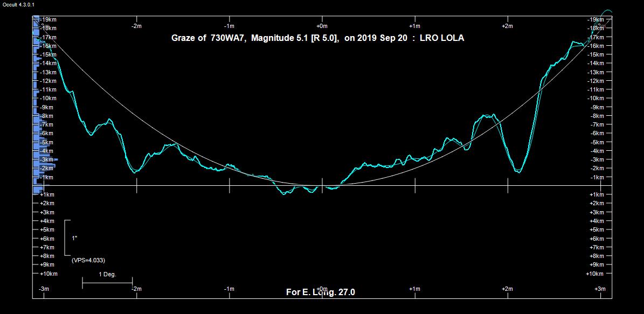Click the 1 arcsecond vertical scale bracket
The height and width of the screenshot is (314, 644).
coord(66,238)
